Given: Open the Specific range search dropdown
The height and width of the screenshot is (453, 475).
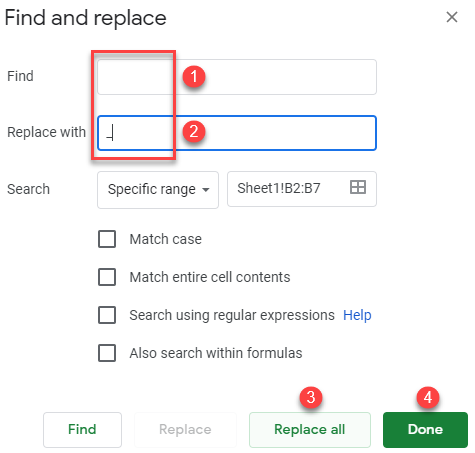Looking at the screenshot, I should coord(158,190).
